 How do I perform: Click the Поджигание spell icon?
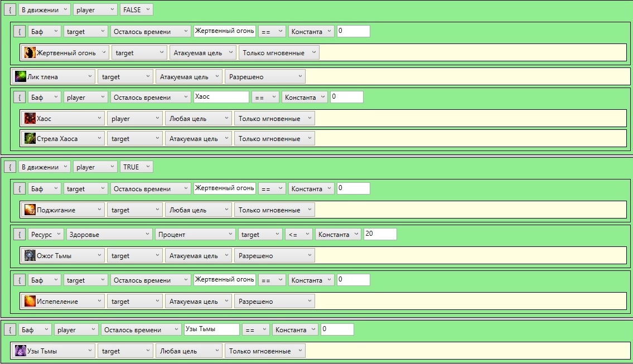point(30,210)
